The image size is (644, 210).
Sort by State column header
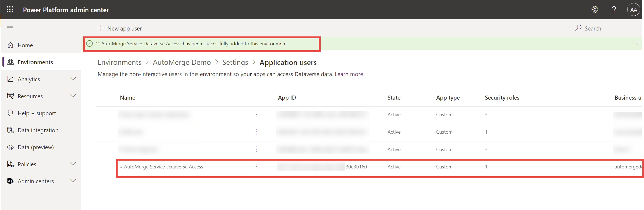click(394, 98)
